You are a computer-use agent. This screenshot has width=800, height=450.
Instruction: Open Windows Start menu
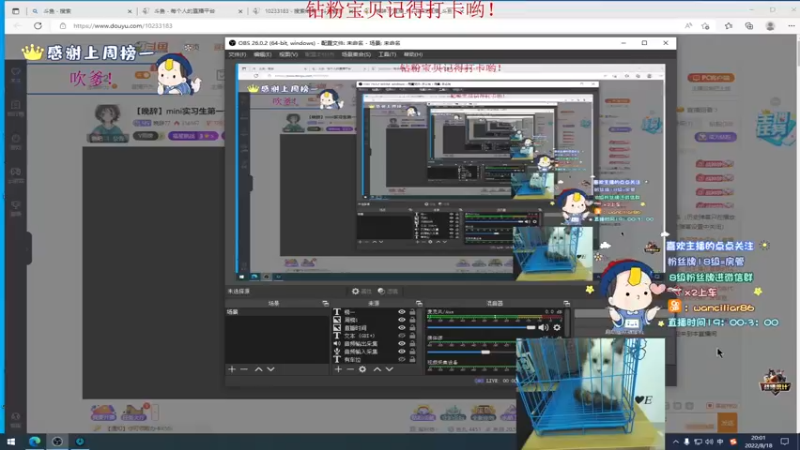point(11,441)
